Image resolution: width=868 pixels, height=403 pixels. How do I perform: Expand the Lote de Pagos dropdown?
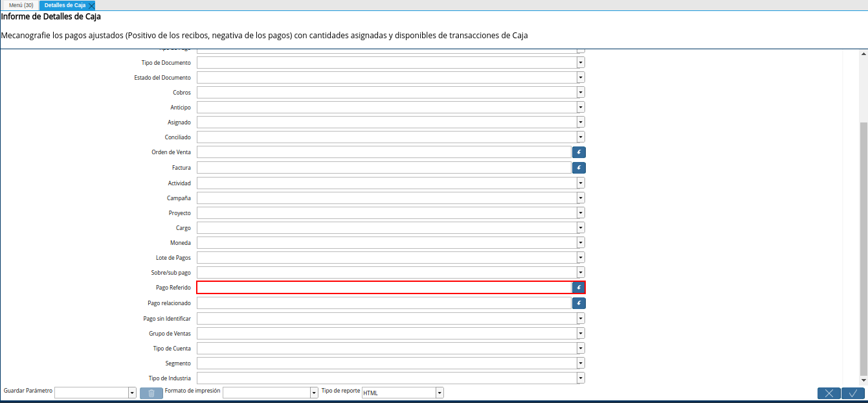581,258
